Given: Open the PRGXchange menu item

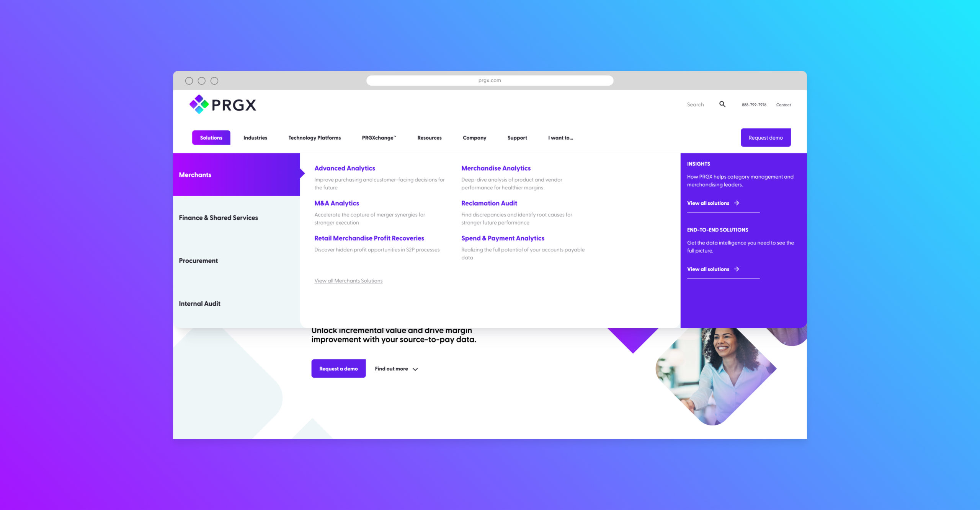Looking at the screenshot, I should click(x=379, y=137).
